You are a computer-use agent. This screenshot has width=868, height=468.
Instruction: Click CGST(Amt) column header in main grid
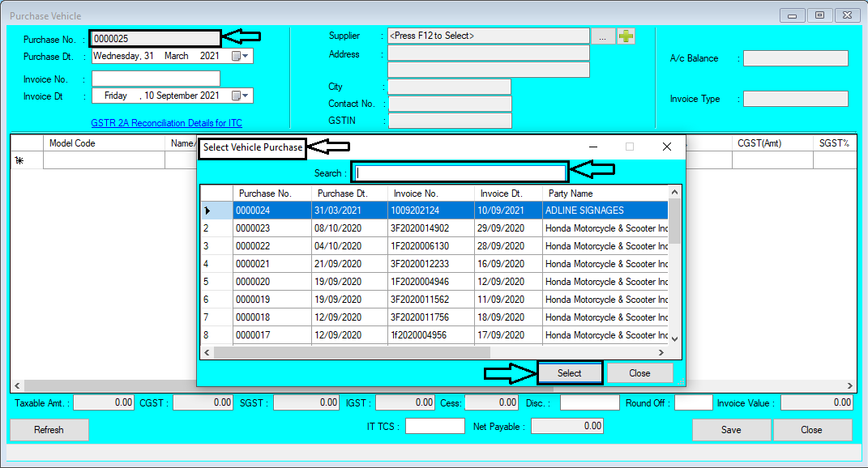(772, 143)
